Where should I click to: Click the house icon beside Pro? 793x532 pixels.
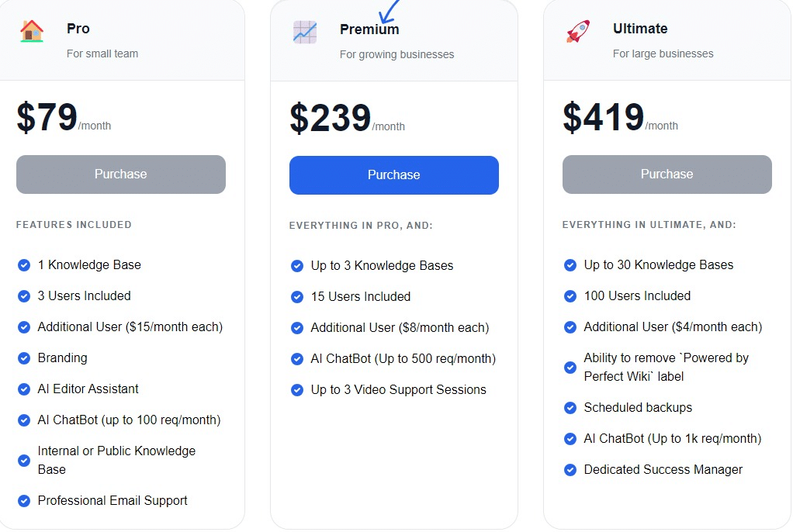coord(31,31)
